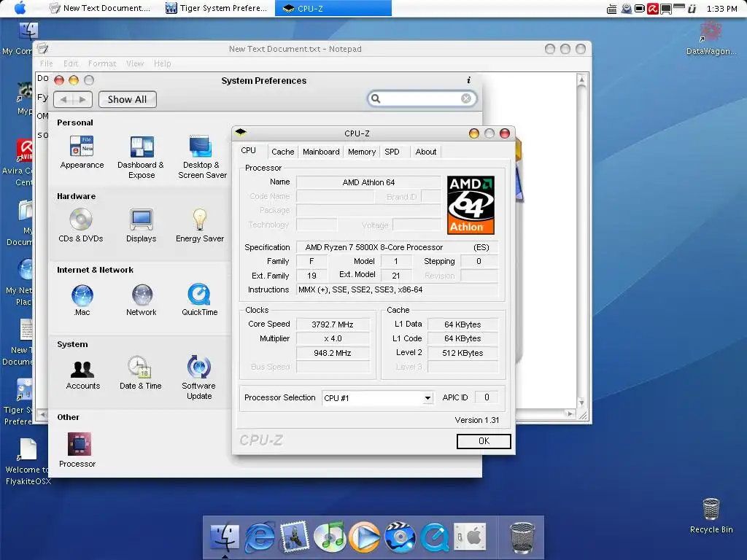Select the CPU-Z taskbar item
This screenshot has height=560, width=747.
[x=333, y=8]
